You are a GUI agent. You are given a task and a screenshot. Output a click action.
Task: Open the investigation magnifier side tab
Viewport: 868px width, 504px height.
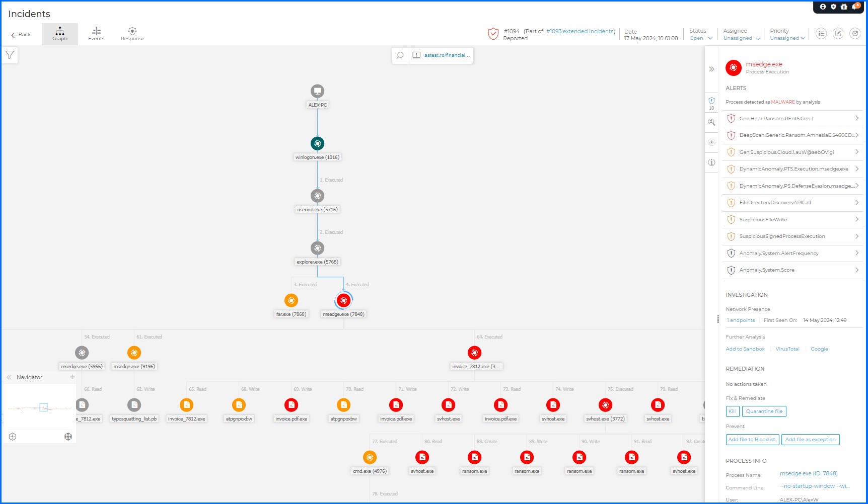pos(711,122)
